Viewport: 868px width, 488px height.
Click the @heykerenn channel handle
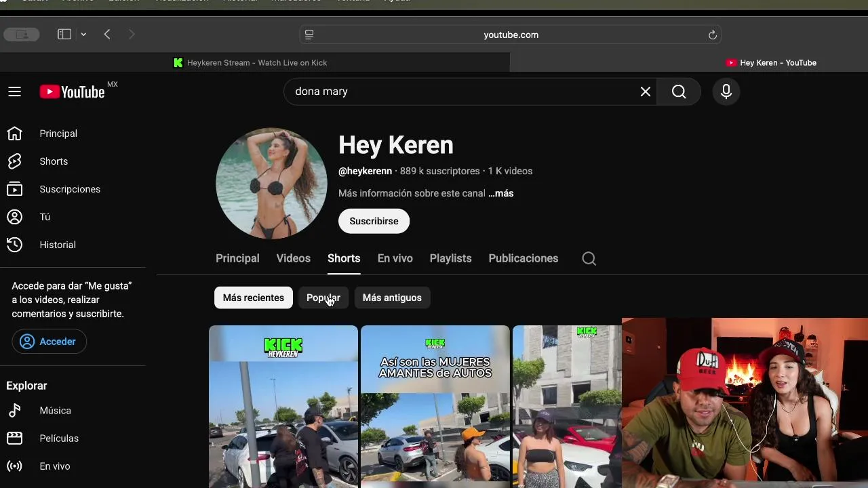coord(365,171)
